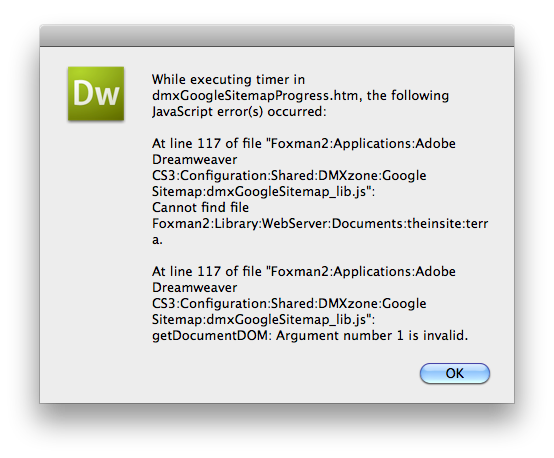Click the dialog's gray title bar
Viewport: 554px width, 458px height.
click(x=277, y=35)
